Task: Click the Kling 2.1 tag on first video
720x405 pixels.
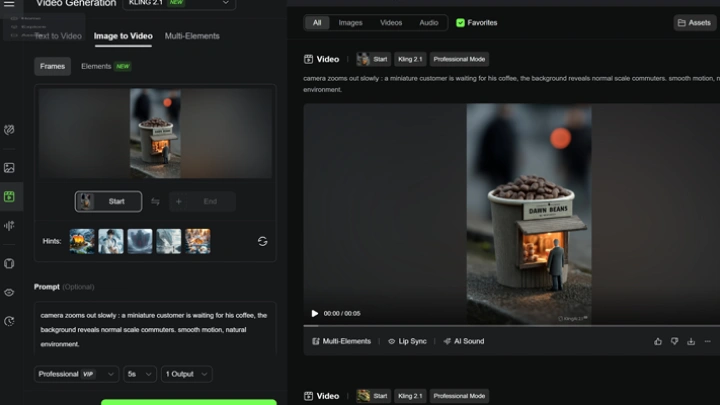Action: [x=410, y=59]
